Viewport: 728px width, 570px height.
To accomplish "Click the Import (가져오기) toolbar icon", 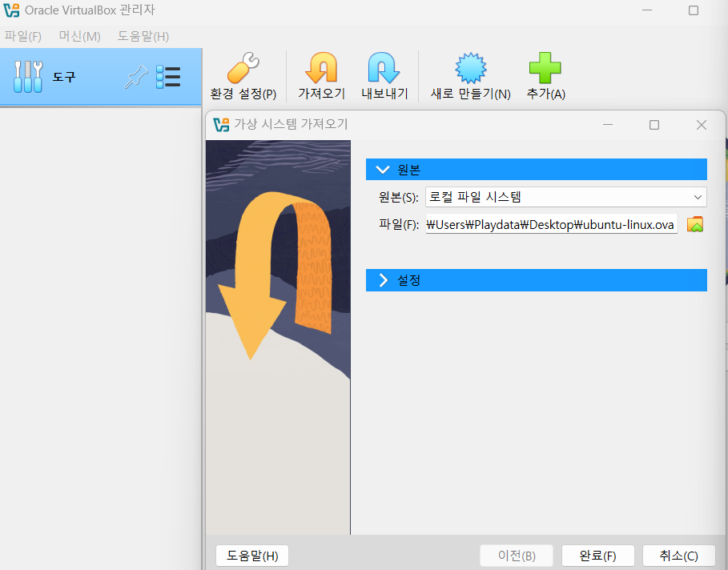I will [x=321, y=68].
